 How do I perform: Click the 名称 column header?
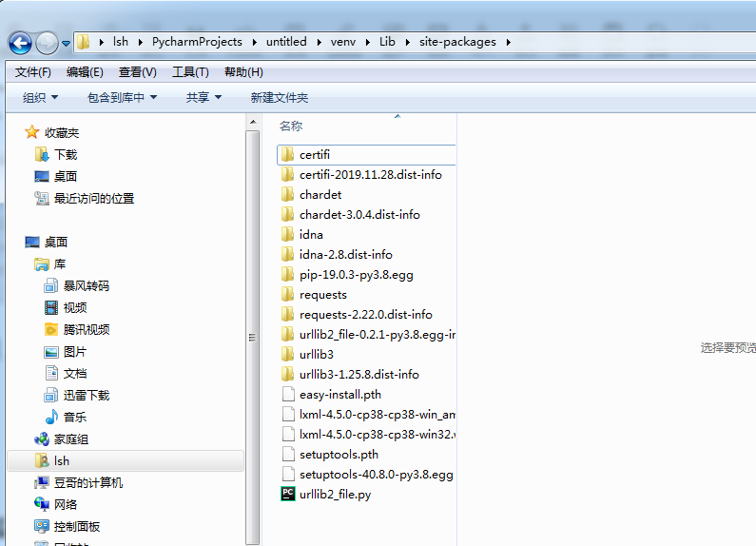(x=291, y=127)
